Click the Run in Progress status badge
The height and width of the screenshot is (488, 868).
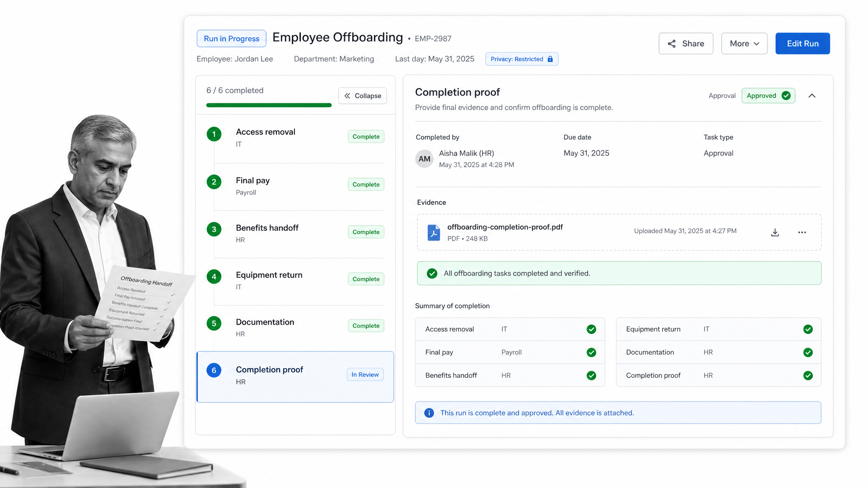point(231,39)
